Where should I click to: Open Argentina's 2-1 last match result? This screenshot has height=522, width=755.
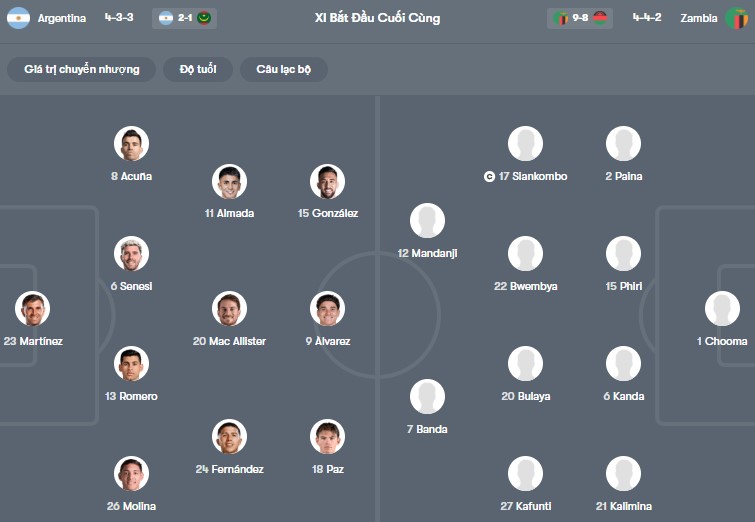(x=185, y=18)
